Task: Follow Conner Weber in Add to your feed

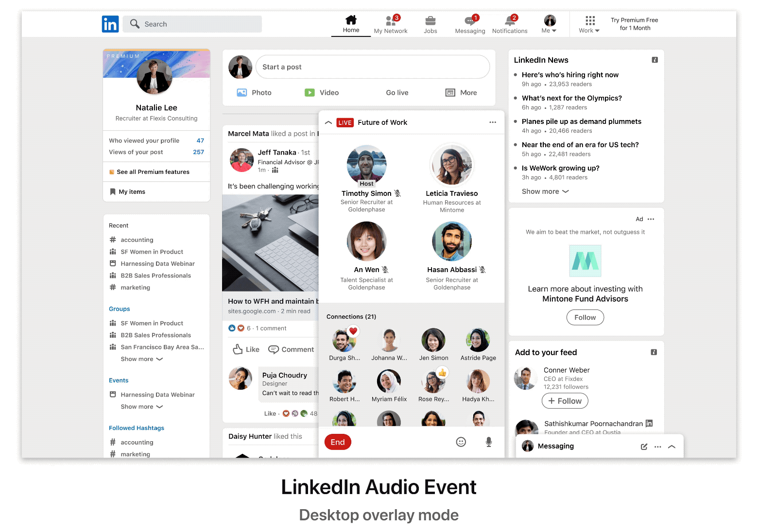Action: (x=565, y=401)
